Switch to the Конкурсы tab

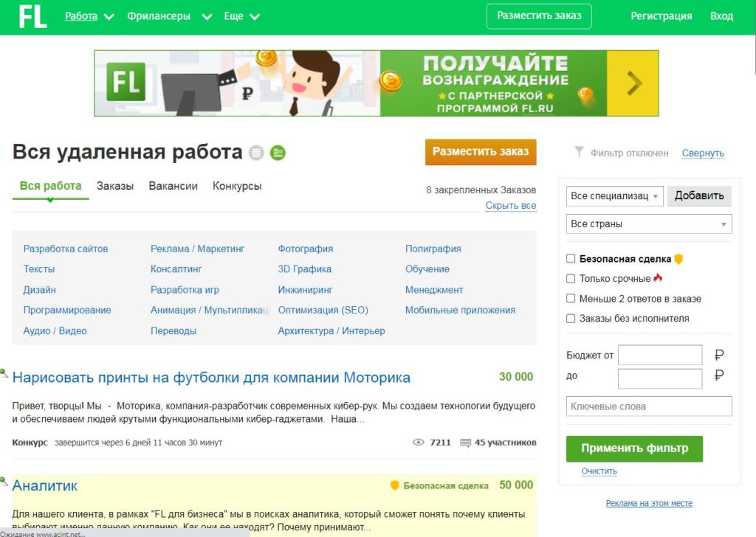tap(237, 186)
